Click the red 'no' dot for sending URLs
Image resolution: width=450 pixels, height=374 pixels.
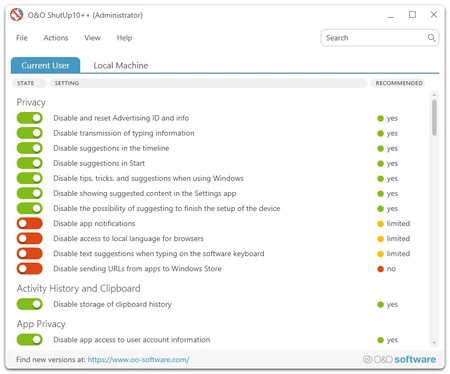point(380,269)
